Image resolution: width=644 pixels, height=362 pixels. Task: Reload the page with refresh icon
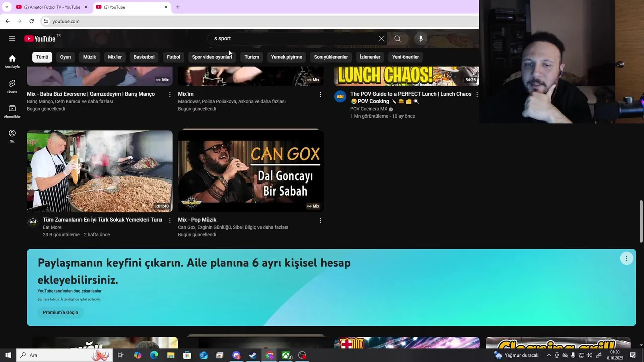[31, 21]
